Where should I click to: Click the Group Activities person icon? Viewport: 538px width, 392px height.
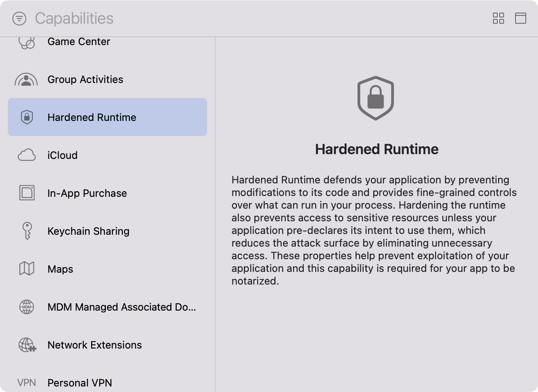point(26,79)
